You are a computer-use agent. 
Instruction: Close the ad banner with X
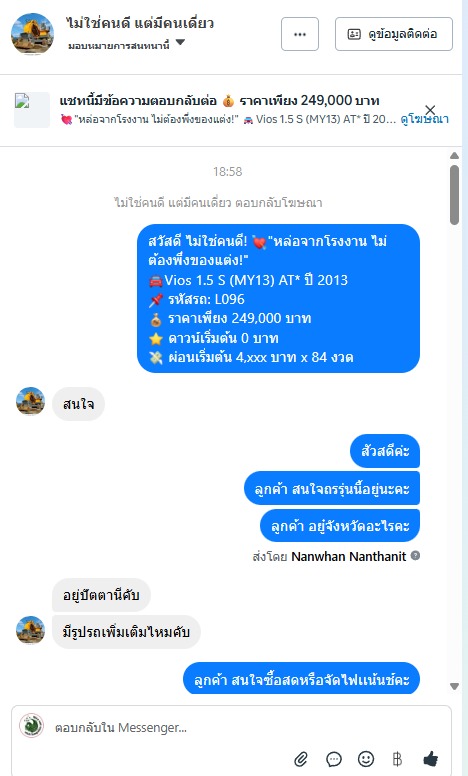pos(430,110)
